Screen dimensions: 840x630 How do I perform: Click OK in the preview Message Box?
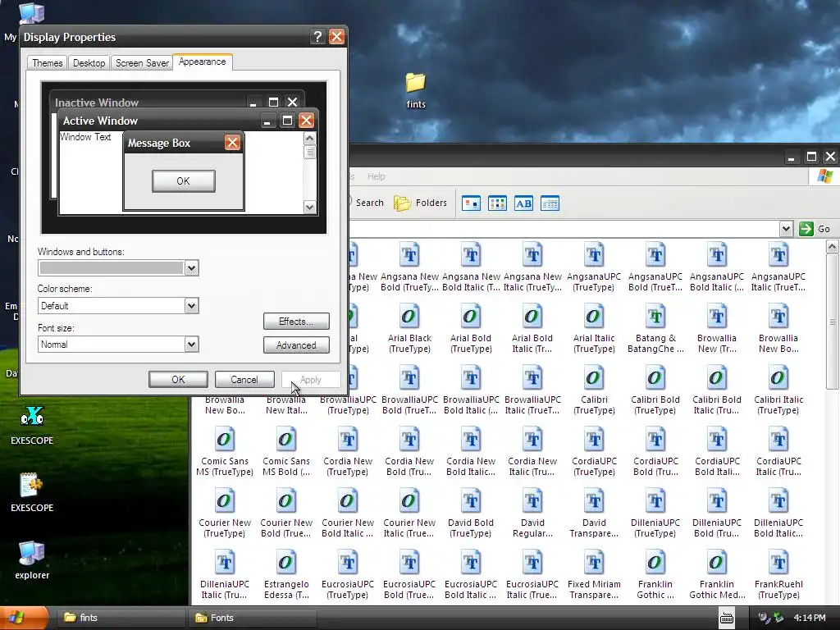(183, 181)
